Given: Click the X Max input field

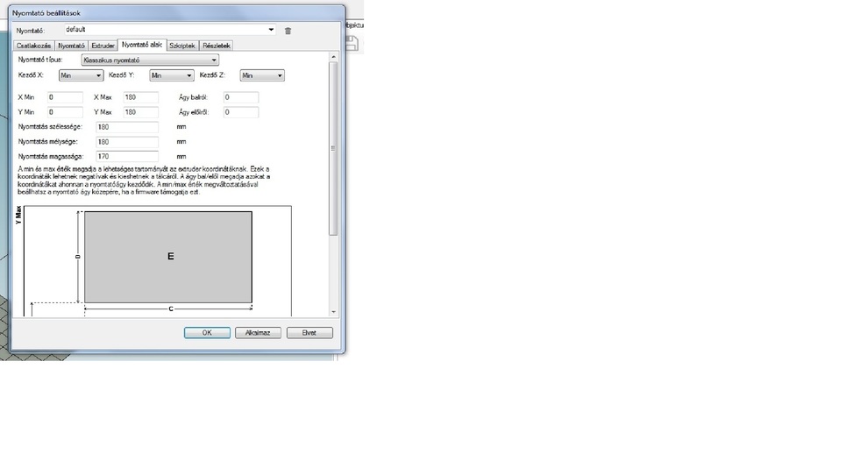Looking at the screenshot, I should click(x=140, y=97).
